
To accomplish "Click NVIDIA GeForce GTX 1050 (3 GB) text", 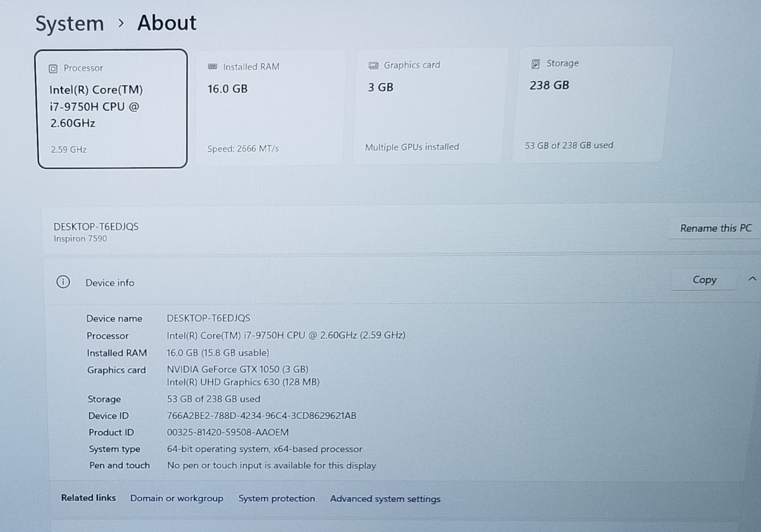I will click(238, 369).
